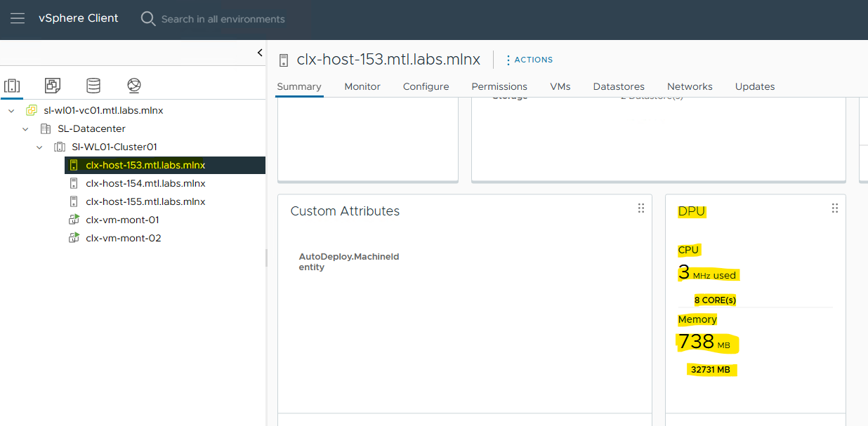Viewport: 868px width, 426px height.
Task: Click the vSphere Client title
Action: 79,18
